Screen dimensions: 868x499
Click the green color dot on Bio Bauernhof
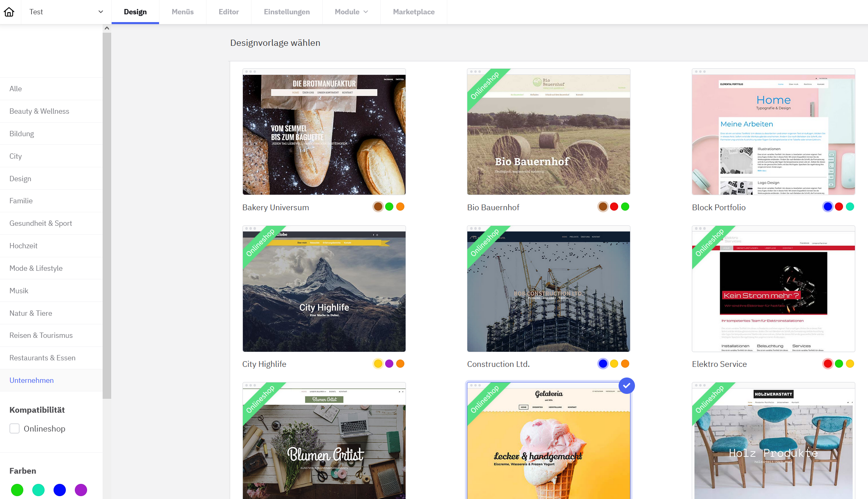pyautogui.click(x=625, y=207)
